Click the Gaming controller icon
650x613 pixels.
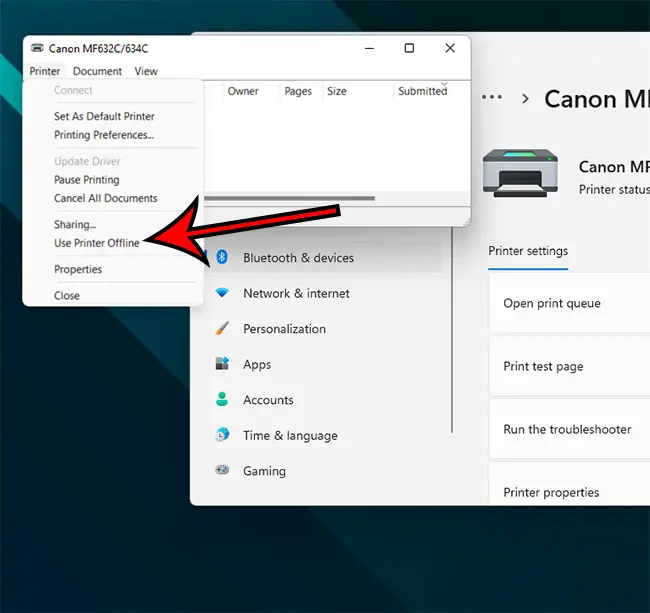click(223, 471)
